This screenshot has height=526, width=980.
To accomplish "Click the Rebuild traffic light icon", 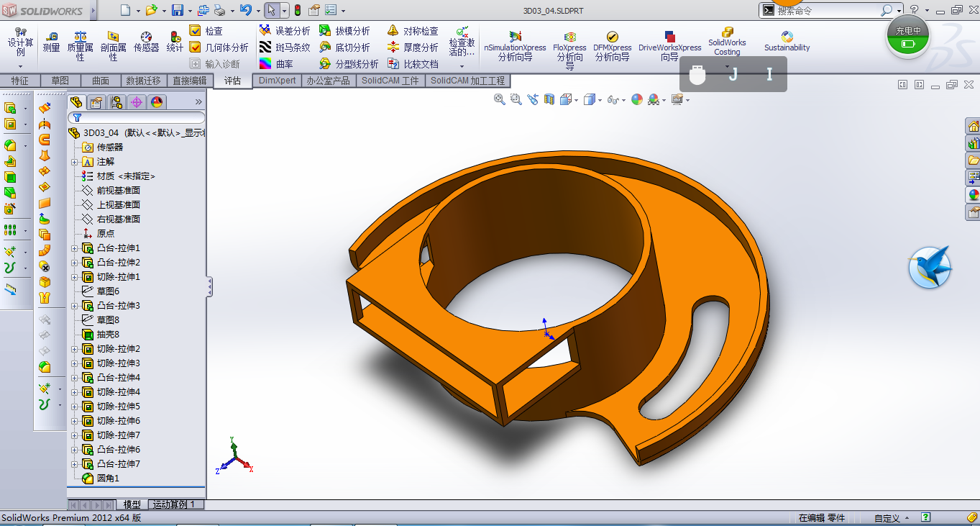I will pos(298,10).
